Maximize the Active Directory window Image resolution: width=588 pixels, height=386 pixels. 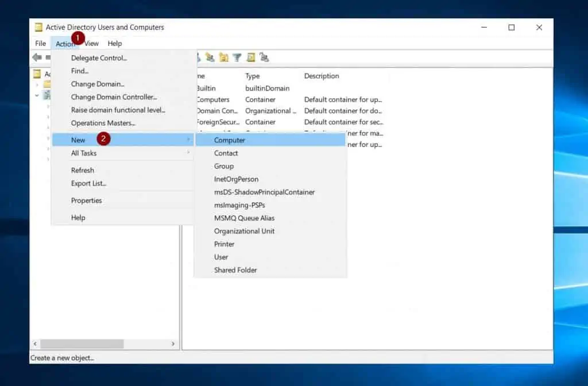pyautogui.click(x=512, y=28)
